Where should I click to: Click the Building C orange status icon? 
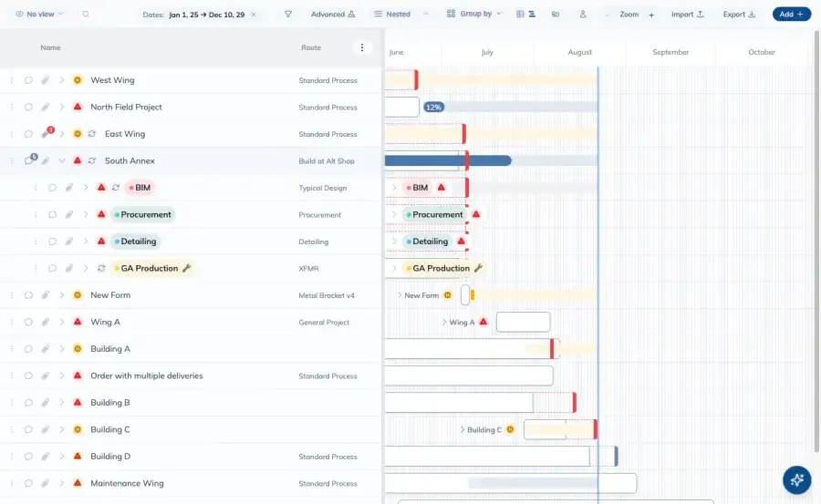pyautogui.click(x=78, y=429)
